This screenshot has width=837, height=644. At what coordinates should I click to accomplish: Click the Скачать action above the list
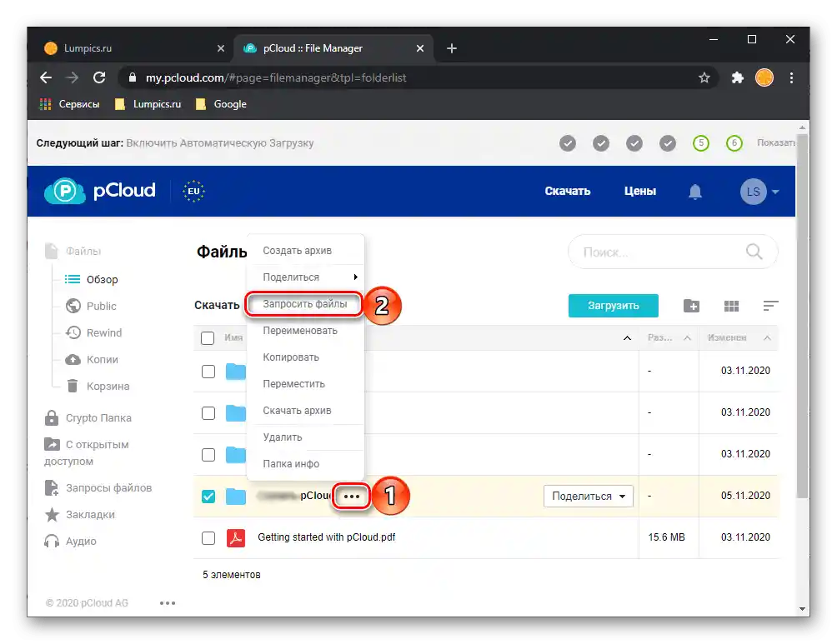coord(217,305)
